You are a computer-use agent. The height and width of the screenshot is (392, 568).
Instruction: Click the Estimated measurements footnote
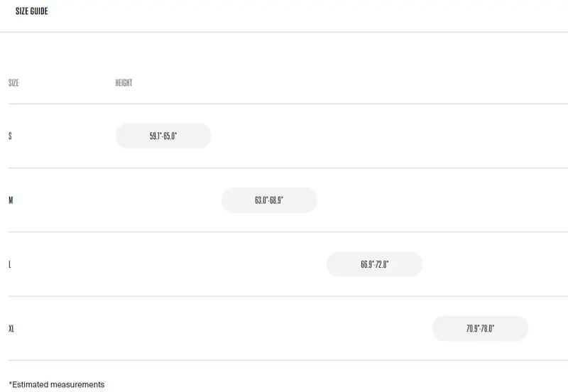[57, 384]
